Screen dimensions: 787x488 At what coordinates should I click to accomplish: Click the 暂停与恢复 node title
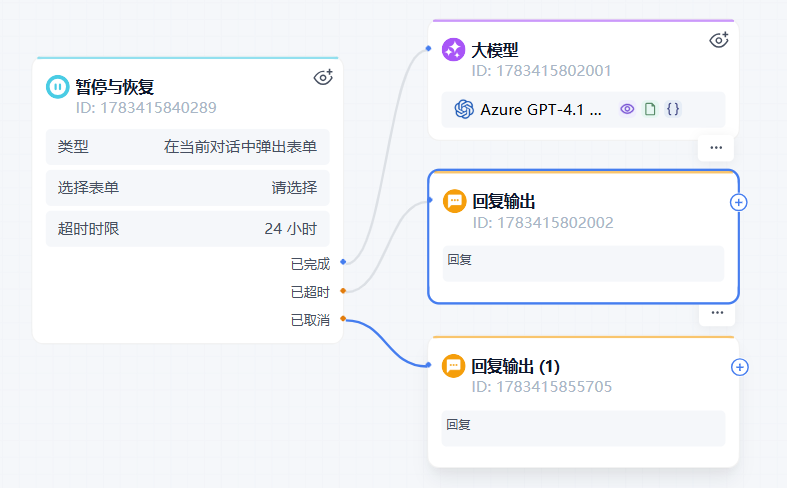click(115, 87)
